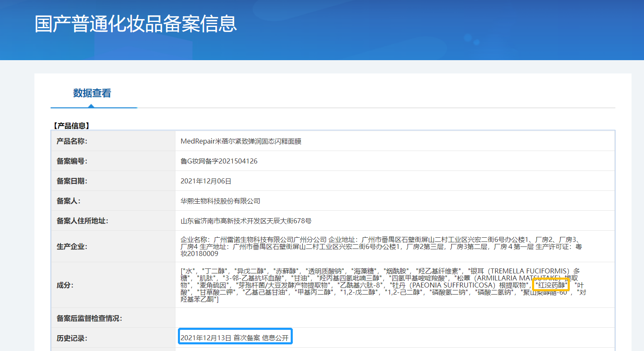This screenshot has width=644, height=351.
Task: Click the 生产企业 label cell
Action: click(x=113, y=246)
